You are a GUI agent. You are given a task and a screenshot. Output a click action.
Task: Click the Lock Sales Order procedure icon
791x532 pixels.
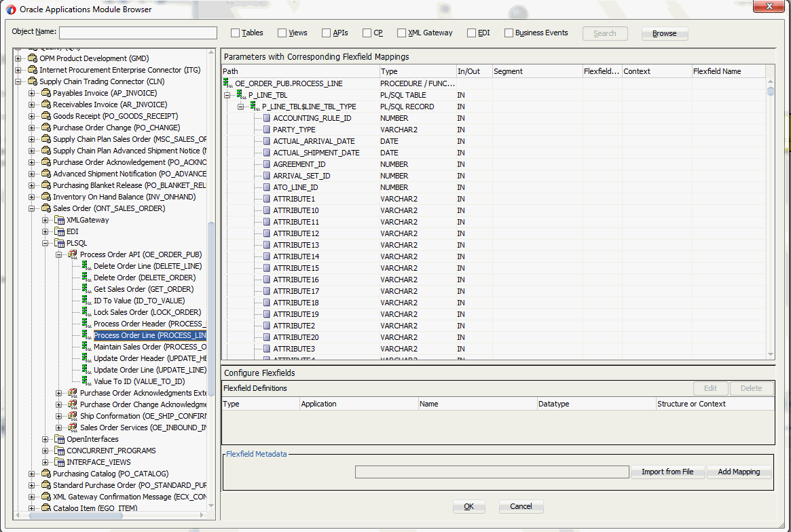(x=86, y=312)
